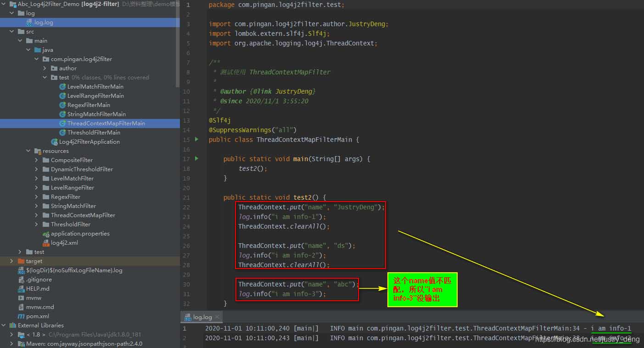644x348 pixels.
Task: Click first log line ending info-1
Action: pos(418,328)
